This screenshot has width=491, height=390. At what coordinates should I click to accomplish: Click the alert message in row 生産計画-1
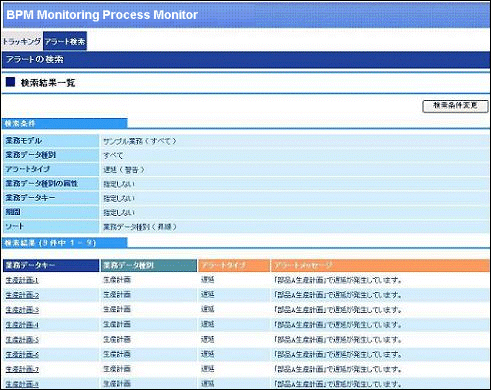tap(337, 280)
